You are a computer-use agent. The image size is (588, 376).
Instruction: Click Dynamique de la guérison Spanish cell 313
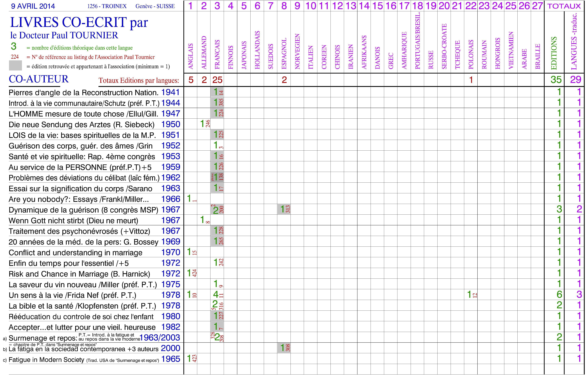pyautogui.click(x=284, y=209)
